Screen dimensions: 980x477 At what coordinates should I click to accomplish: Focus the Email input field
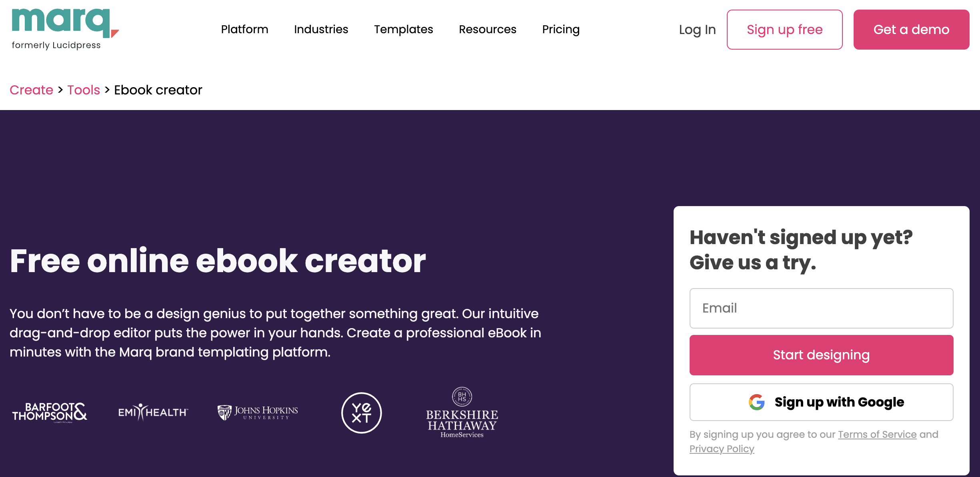821,308
